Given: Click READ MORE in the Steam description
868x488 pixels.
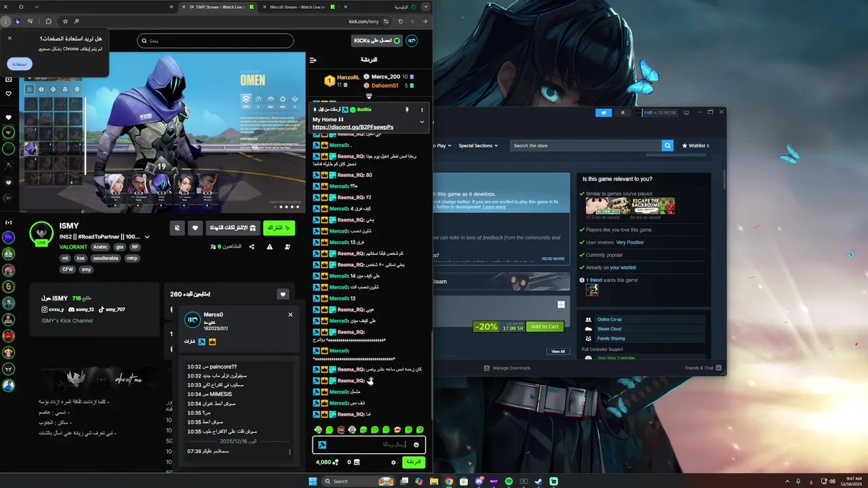Looking at the screenshot, I should 553,258.
